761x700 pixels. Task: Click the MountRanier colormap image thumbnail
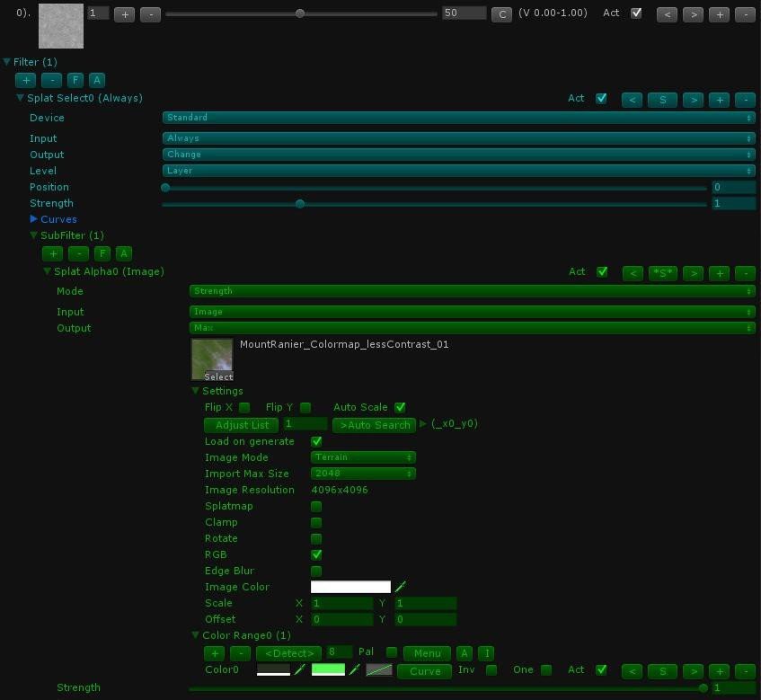(212, 359)
